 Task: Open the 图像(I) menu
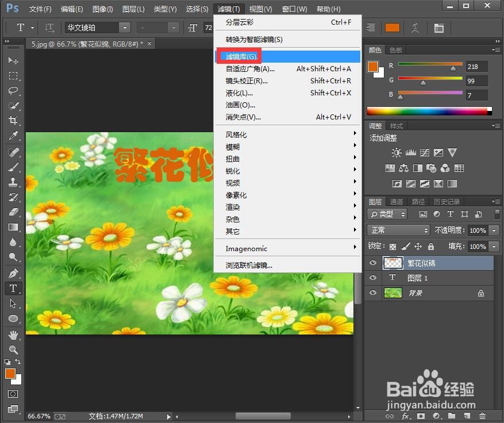pyautogui.click(x=102, y=9)
